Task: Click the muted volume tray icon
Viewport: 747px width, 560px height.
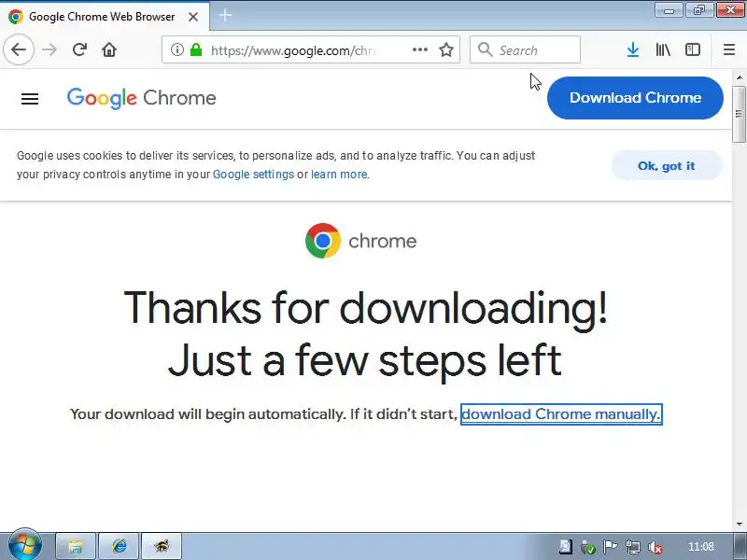Action: click(655, 547)
